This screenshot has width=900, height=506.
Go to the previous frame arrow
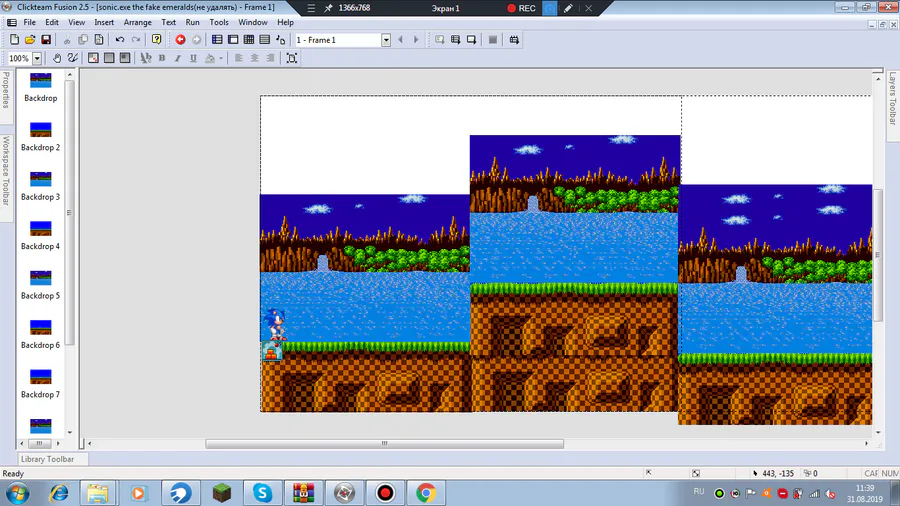pyautogui.click(x=401, y=40)
